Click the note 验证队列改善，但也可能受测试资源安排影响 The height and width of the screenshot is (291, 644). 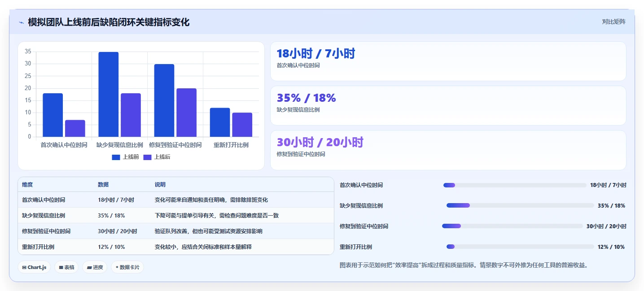tap(209, 231)
